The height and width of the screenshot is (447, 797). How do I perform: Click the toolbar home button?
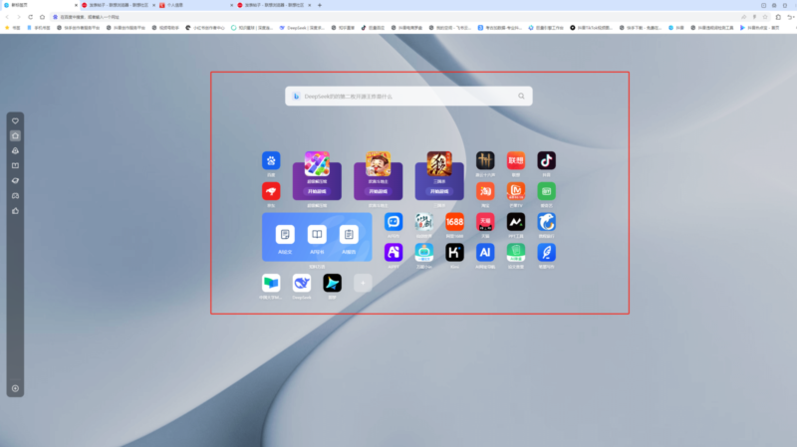42,17
